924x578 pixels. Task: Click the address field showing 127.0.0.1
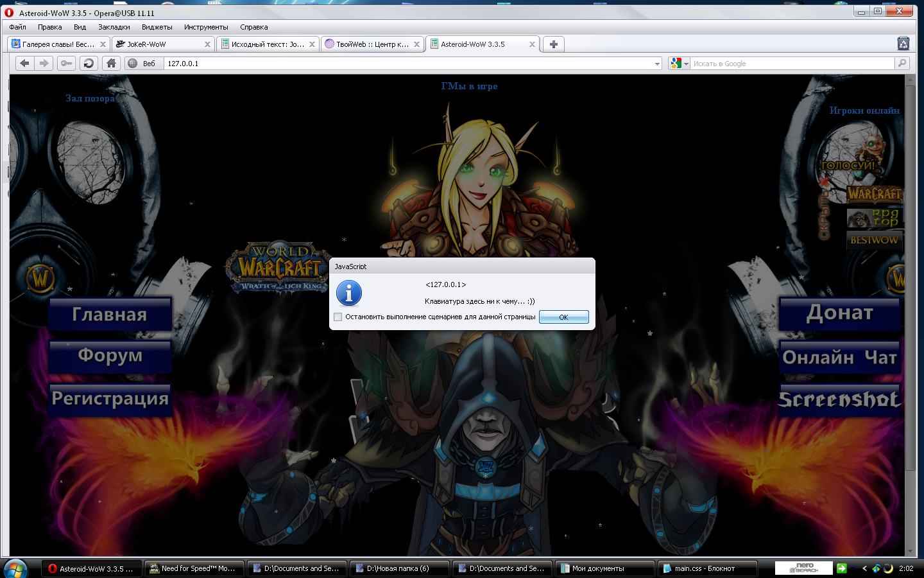click(x=408, y=64)
